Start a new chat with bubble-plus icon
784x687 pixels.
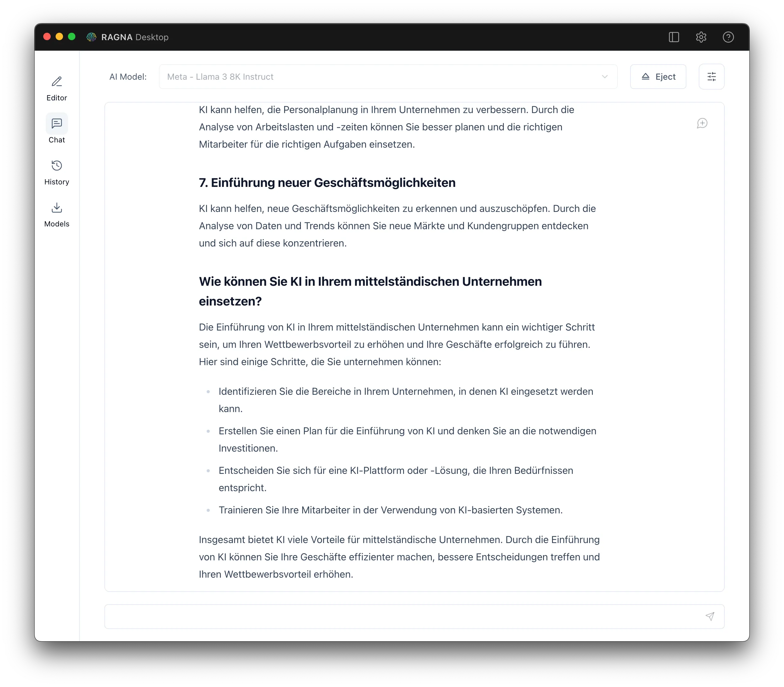[x=702, y=124]
